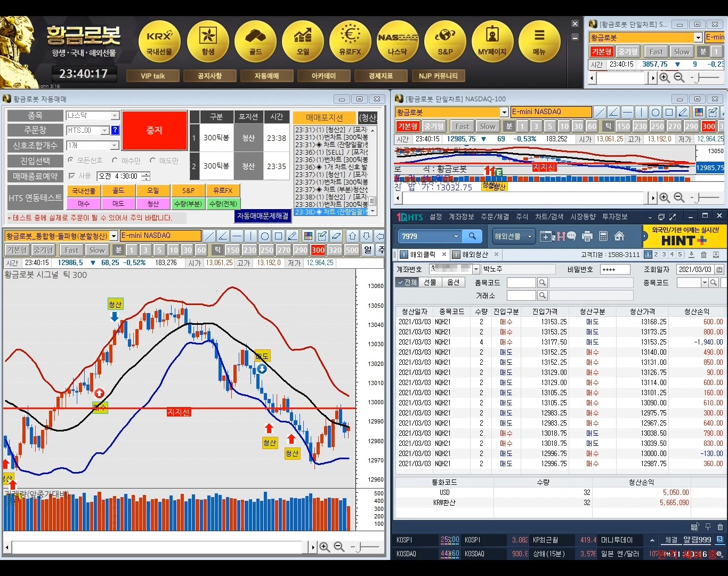728x576 pixels.
Task: Open the 계좌번호 account dropdown
Action: tap(476, 269)
